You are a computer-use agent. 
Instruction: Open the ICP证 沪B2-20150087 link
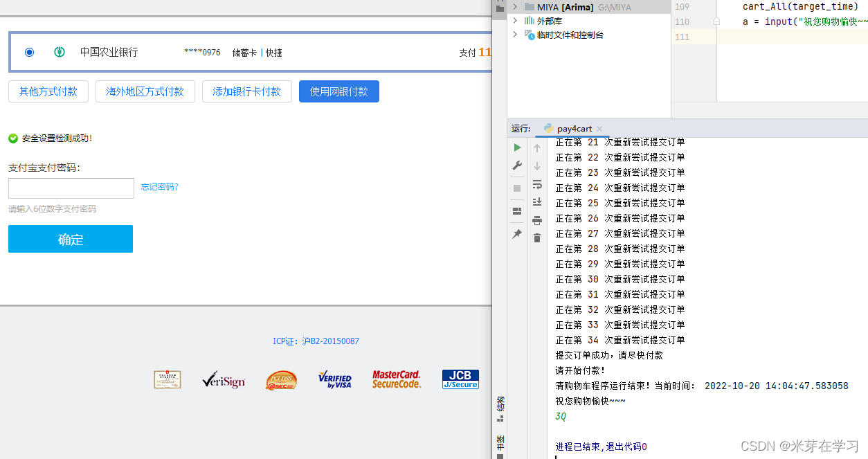point(316,341)
